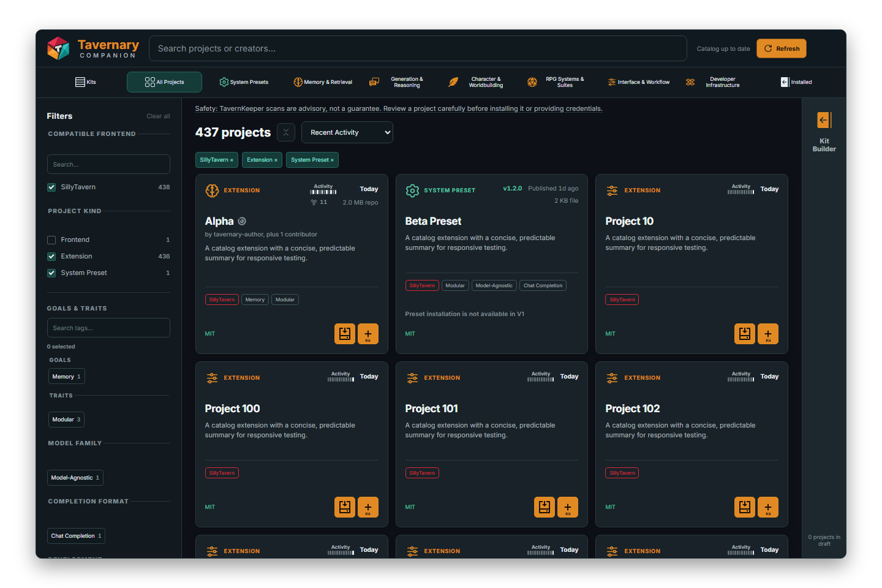Click the collapse icon beside 437 projects
882x588 pixels.
(x=286, y=132)
